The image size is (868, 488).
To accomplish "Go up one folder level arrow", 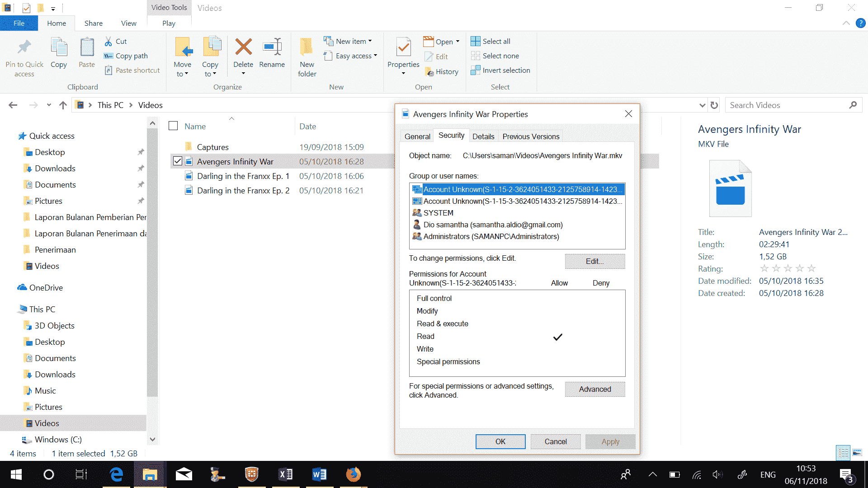I will point(63,105).
